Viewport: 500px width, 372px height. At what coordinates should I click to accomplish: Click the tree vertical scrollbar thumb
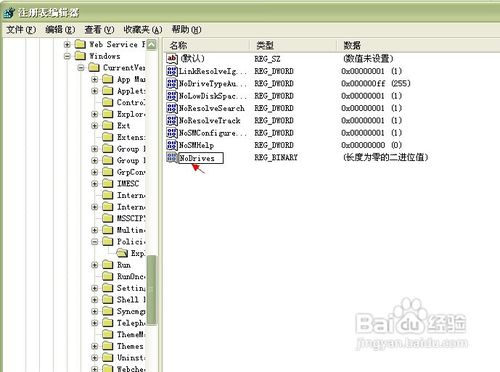coord(152,290)
